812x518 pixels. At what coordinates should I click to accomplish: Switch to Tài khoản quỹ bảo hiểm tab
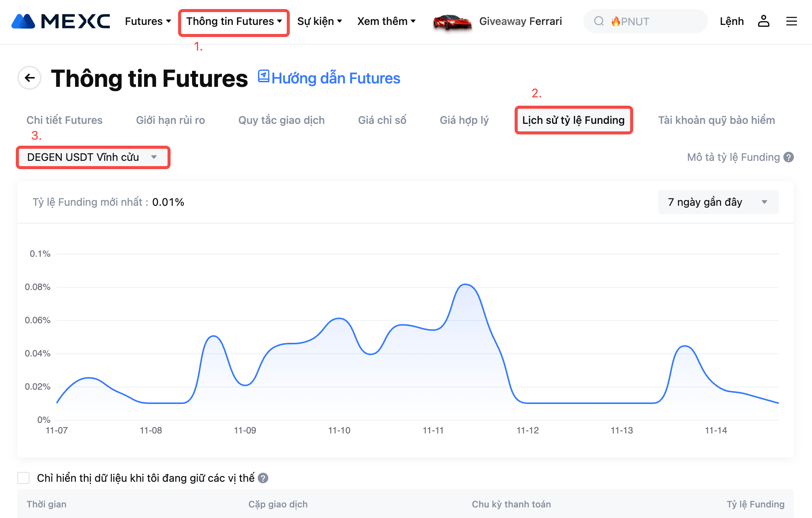[x=716, y=120]
